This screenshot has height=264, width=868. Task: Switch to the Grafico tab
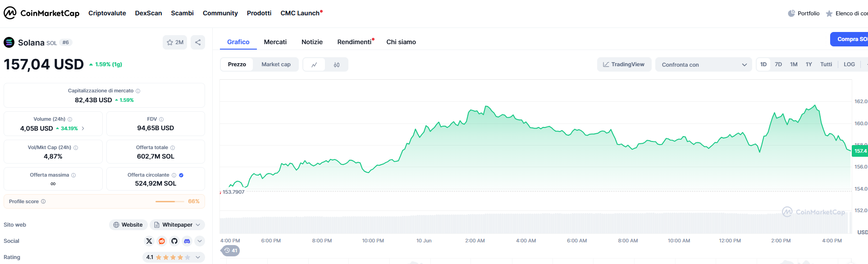238,42
